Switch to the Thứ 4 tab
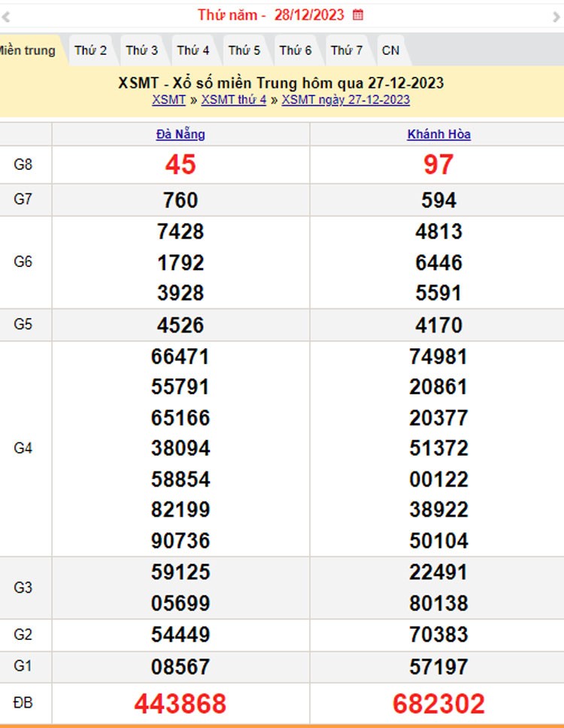The width and height of the screenshot is (564, 728). 193,51
